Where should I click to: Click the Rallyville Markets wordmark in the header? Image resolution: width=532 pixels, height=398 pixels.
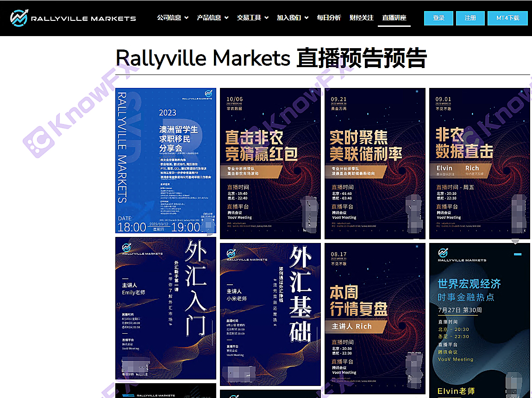point(83,19)
